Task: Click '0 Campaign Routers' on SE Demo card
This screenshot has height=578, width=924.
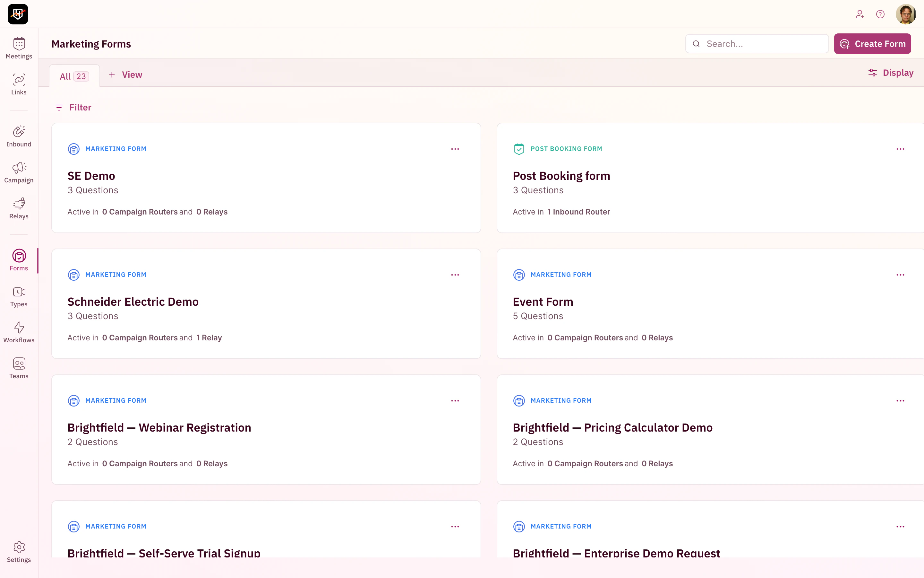Action: 140,212
